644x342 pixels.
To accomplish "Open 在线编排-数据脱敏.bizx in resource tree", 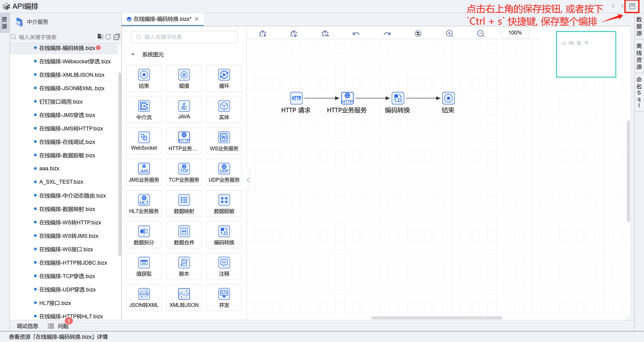I will click(x=67, y=155).
